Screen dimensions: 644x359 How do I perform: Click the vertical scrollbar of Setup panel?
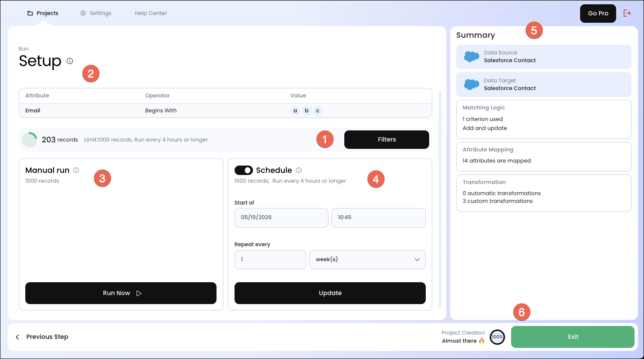coord(440,199)
